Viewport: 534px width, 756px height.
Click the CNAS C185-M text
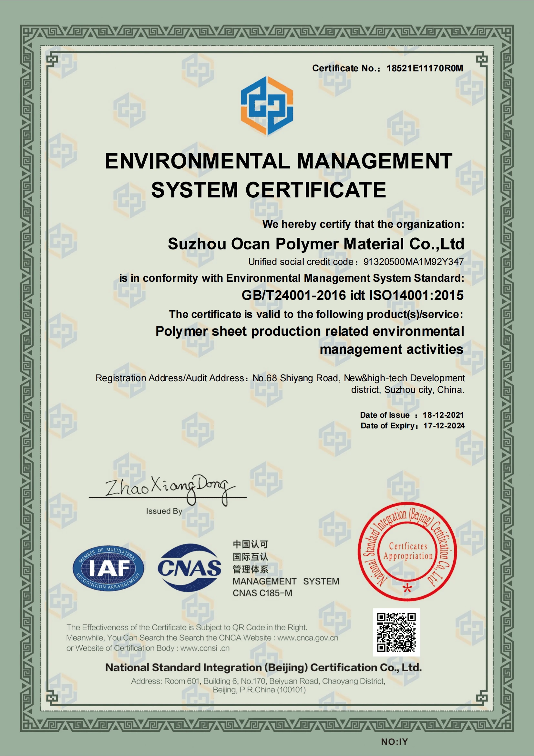(262, 593)
